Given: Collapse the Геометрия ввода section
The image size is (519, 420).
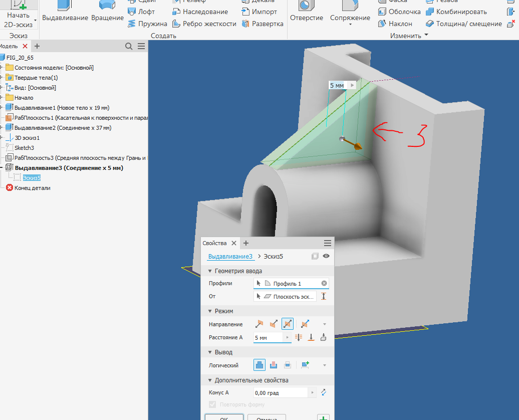Looking at the screenshot, I should click(x=210, y=271).
